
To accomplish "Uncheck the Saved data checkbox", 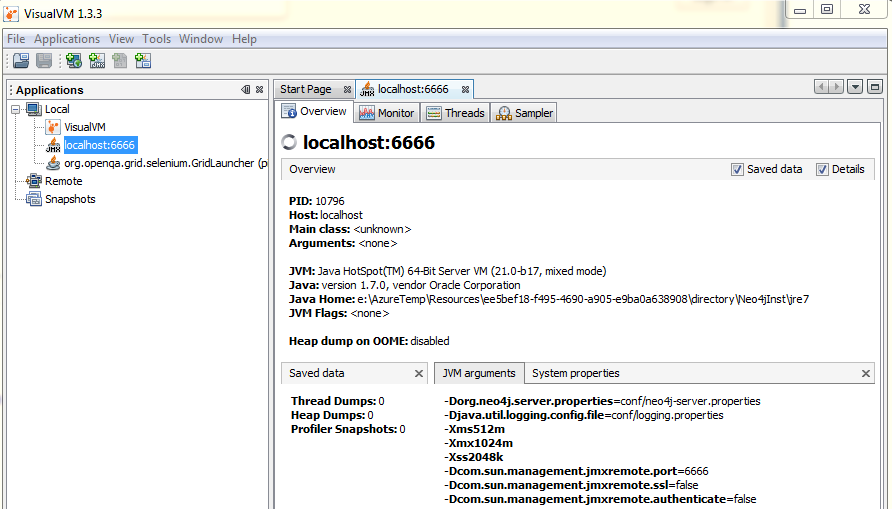I will (x=737, y=170).
